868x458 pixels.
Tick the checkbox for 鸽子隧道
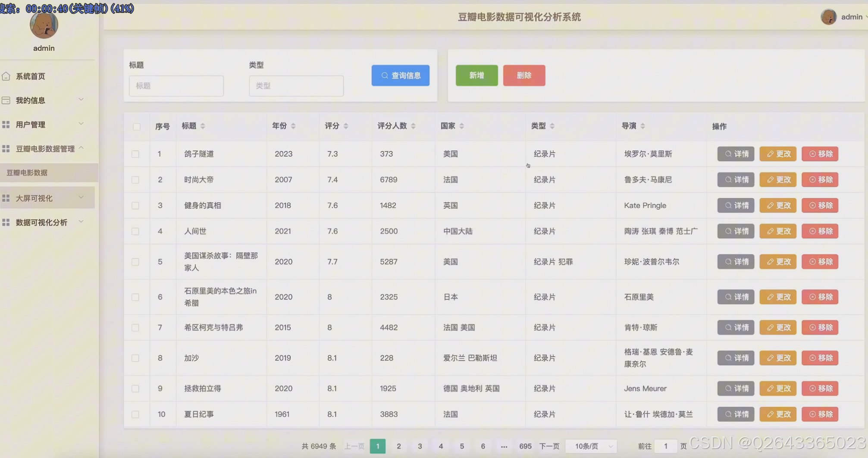(x=135, y=154)
